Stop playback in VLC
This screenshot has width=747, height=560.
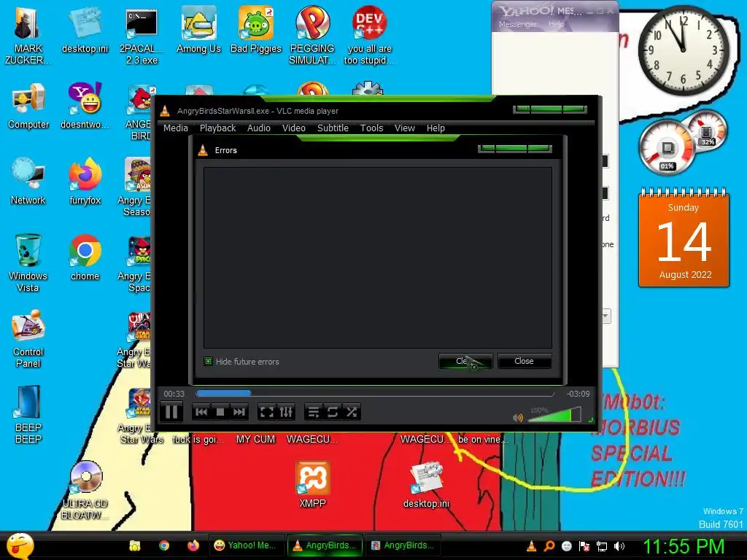220,413
